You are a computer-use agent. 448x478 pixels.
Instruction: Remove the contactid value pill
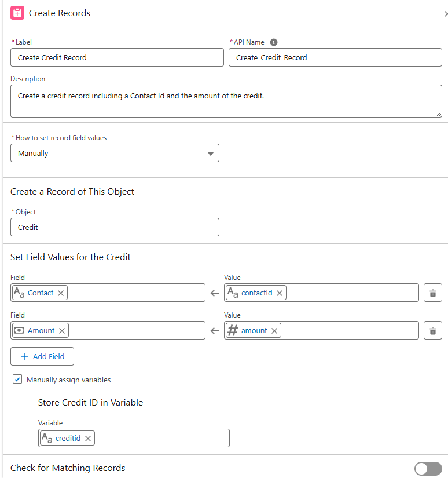pos(280,293)
